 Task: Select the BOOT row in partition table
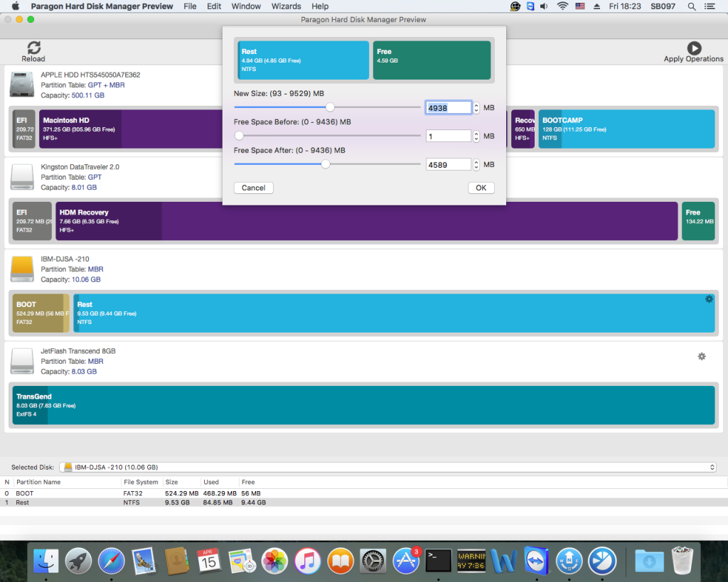click(x=363, y=493)
